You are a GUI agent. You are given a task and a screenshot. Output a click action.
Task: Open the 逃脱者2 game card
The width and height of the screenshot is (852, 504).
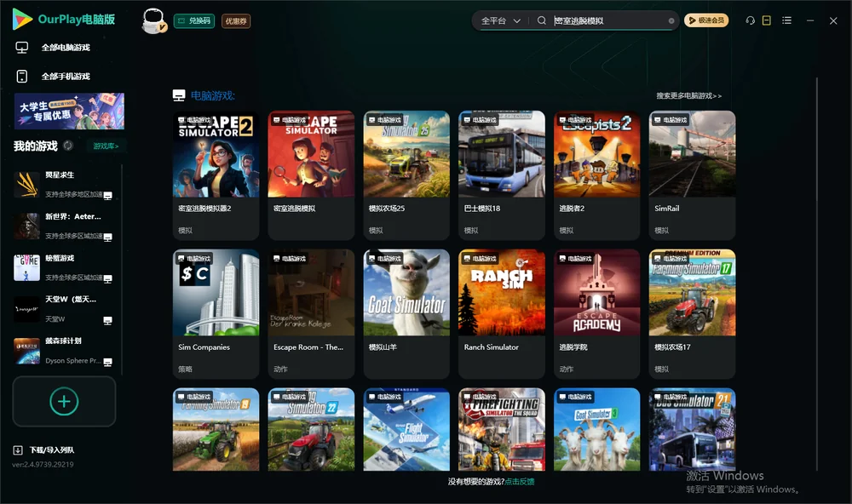(x=596, y=175)
